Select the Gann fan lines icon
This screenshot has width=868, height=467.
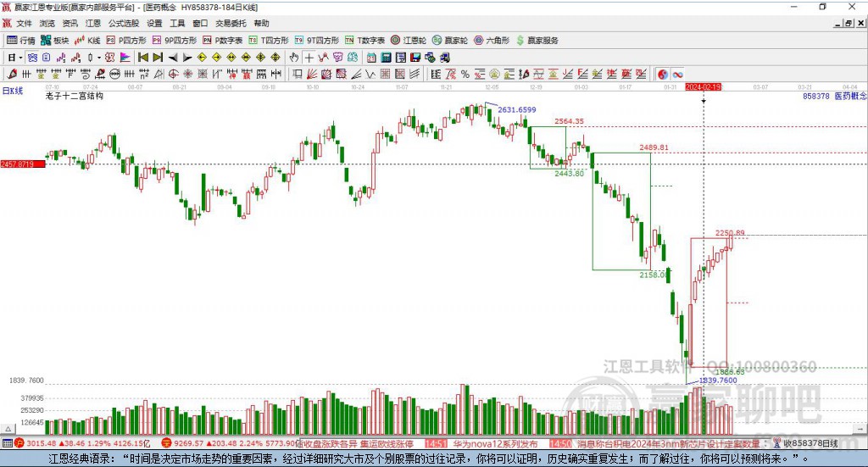312,74
